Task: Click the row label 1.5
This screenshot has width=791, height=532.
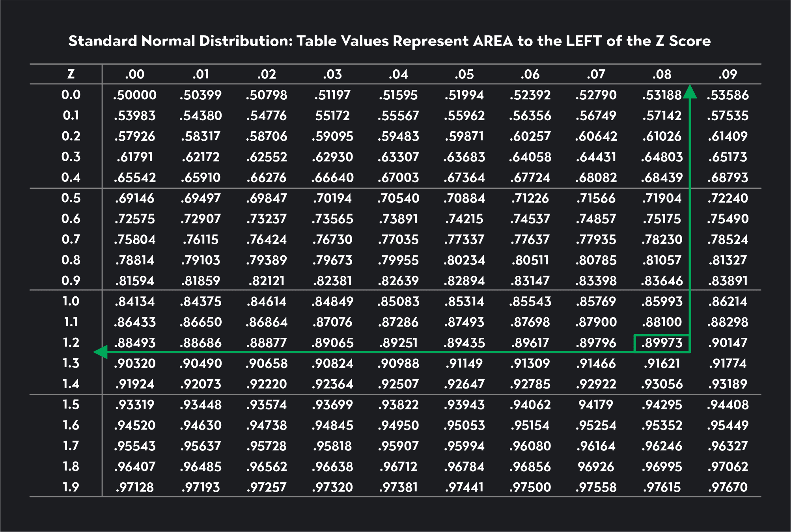Action: tap(72, 405)
